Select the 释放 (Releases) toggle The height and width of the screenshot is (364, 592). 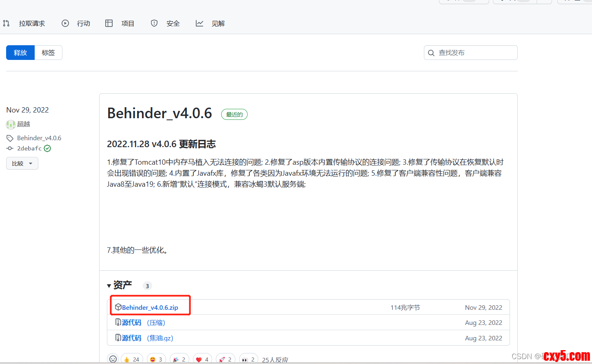point(20,53)
